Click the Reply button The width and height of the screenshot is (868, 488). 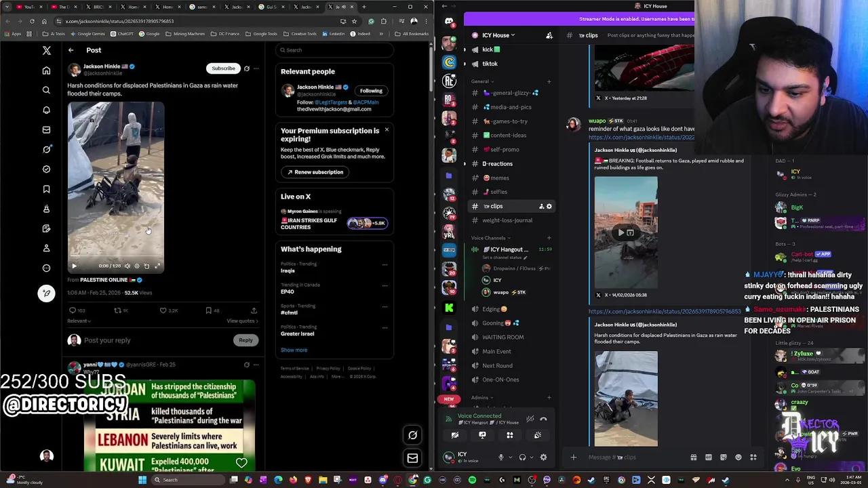pyautogui.click(x=245, y=340)
